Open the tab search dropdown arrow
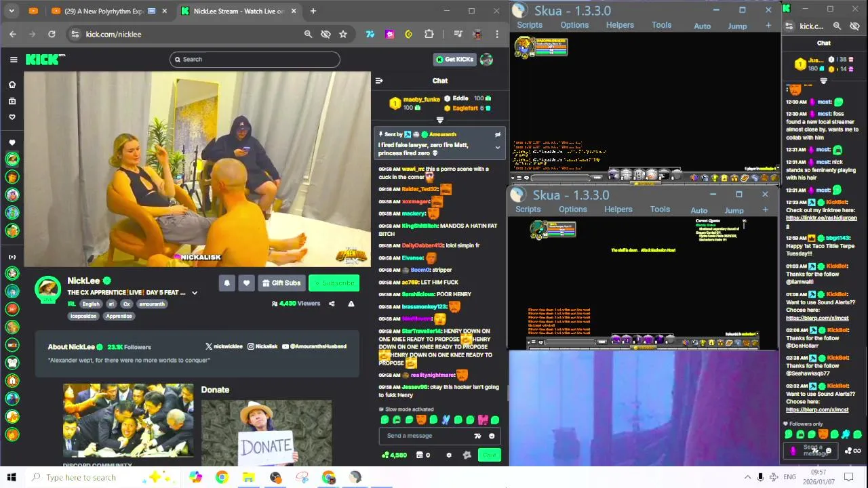 pyautogui.click(x=12, y=11)
